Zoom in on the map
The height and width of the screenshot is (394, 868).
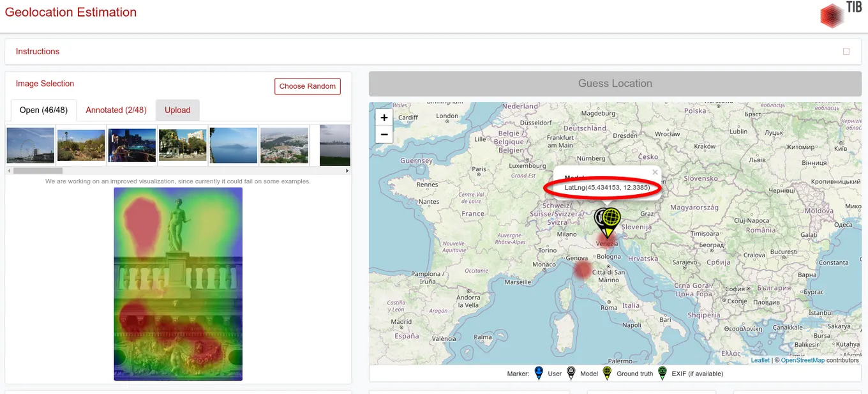384,117
